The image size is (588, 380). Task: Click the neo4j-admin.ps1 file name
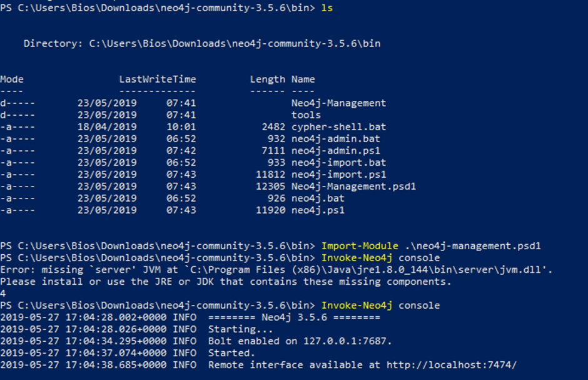point(336,151)
